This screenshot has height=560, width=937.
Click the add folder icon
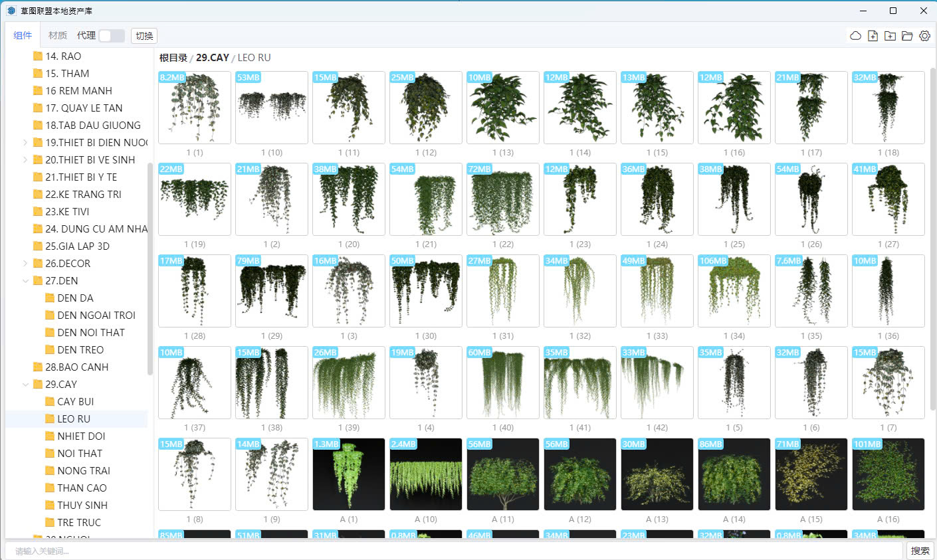[x=890, y=36]
